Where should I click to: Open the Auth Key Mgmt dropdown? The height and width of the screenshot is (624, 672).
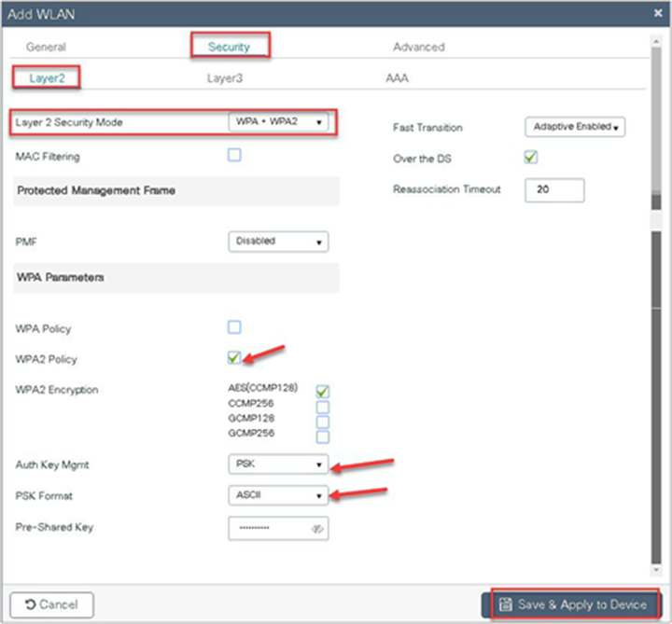278,465
